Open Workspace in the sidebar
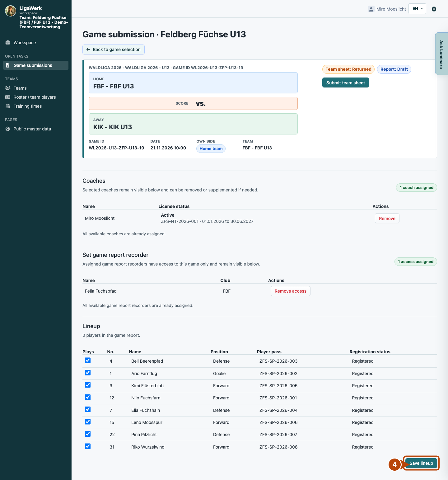 coord(36,43)
